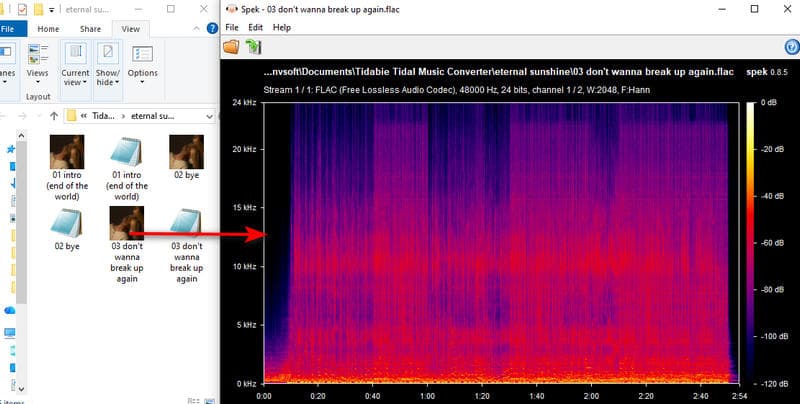Image resolution: width=800 pixels, height=404 pixels.
Task: Expand the Views dropdown arrow
Action: pyautogui.click(x=38, y=82)
